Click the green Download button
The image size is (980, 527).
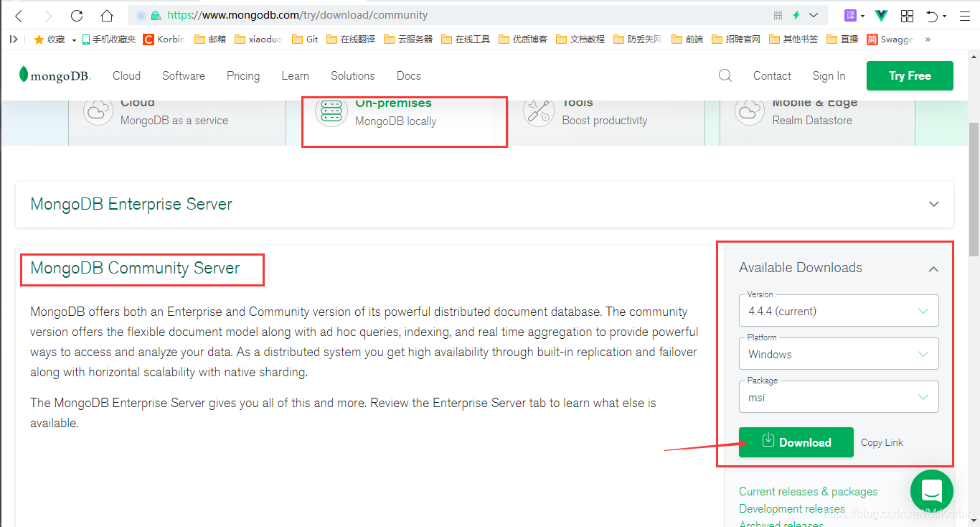coord(796,442)
